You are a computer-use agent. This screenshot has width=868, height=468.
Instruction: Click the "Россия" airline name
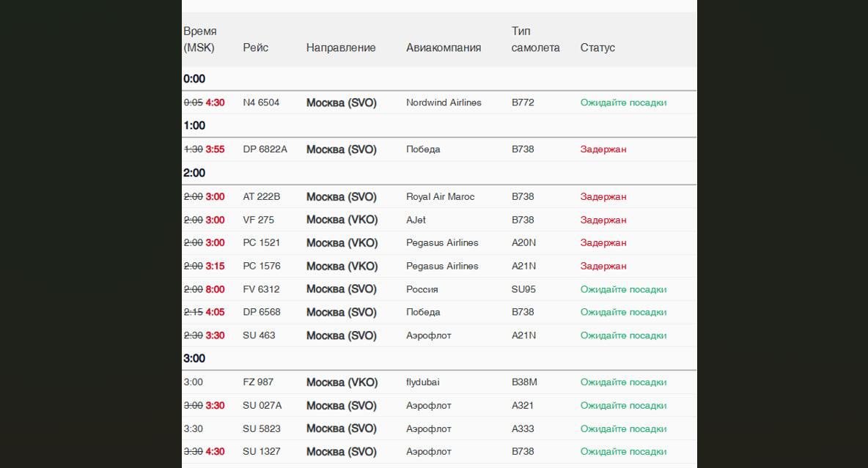click(x=422, y=289)
